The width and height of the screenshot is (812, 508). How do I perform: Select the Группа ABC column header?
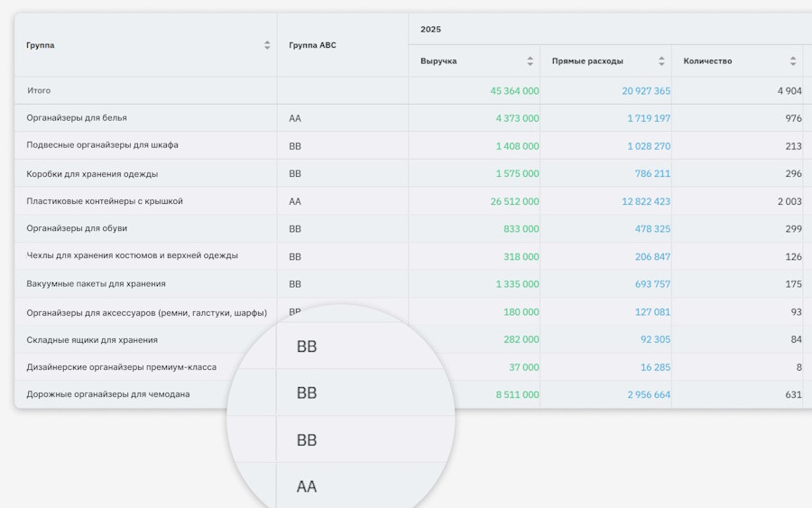pyautogui.click(x=312, y=45)
